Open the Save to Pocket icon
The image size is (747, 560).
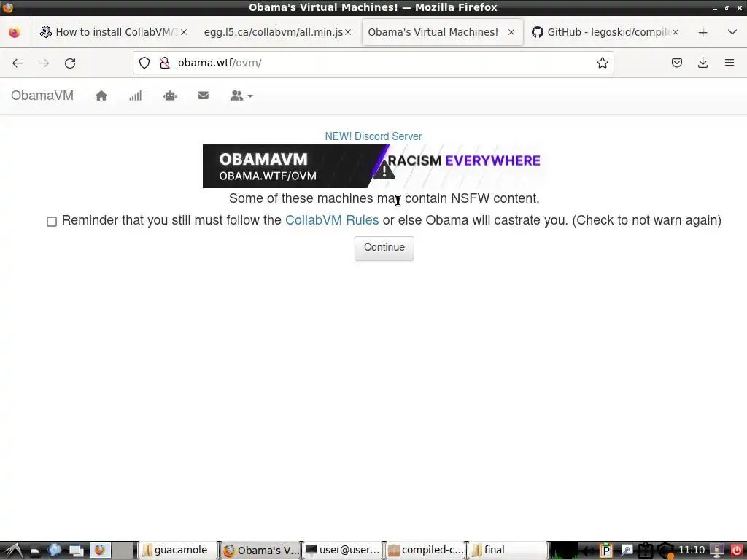coord(677,63)
